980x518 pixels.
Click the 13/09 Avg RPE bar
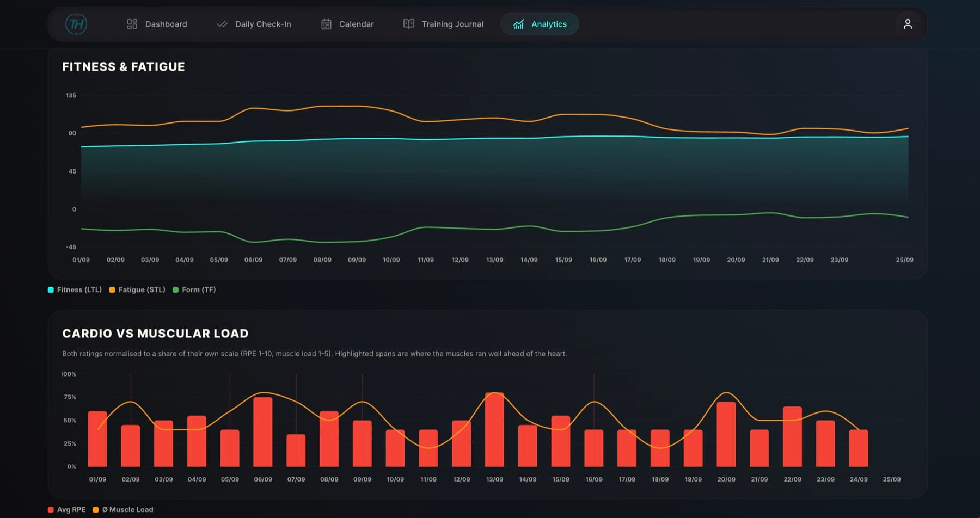(x=494, y=429)
